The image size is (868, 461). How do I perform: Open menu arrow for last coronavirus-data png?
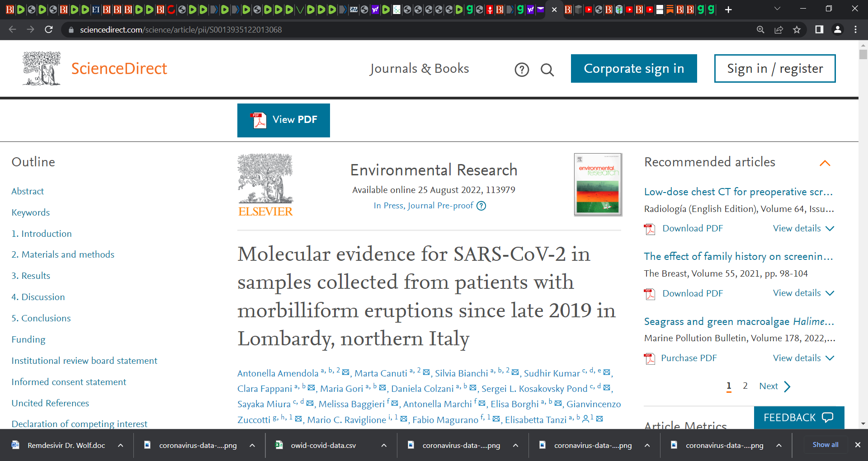[x=779, y=445]
